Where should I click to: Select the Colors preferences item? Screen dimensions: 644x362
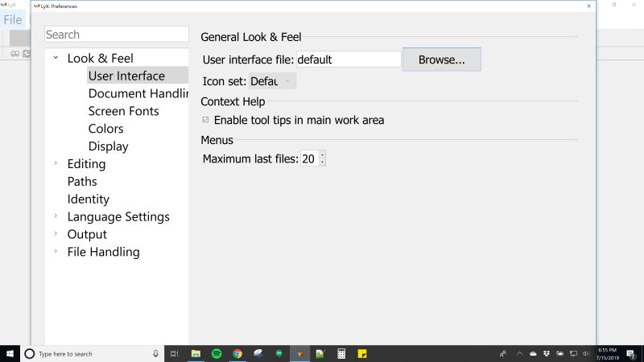106,129
